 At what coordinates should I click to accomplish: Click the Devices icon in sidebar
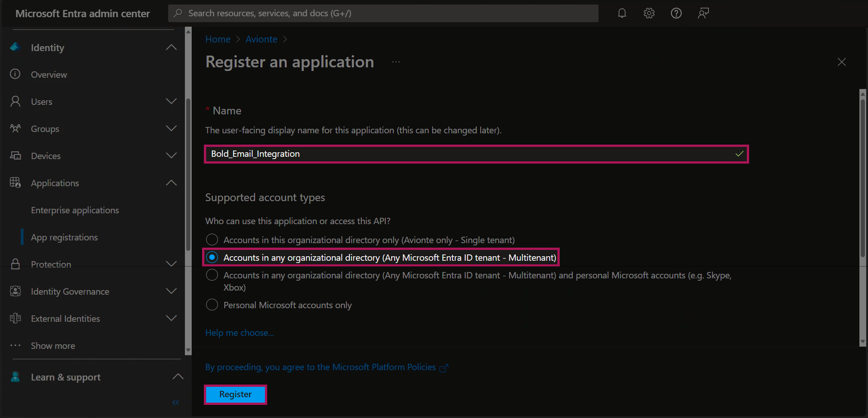pyautogui.click(x=15, y=155)
